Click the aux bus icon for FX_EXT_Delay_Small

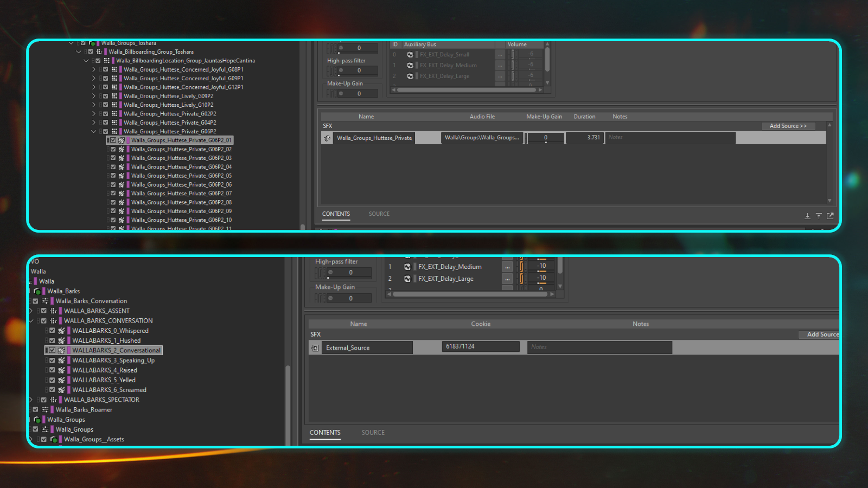coord(410,54)
